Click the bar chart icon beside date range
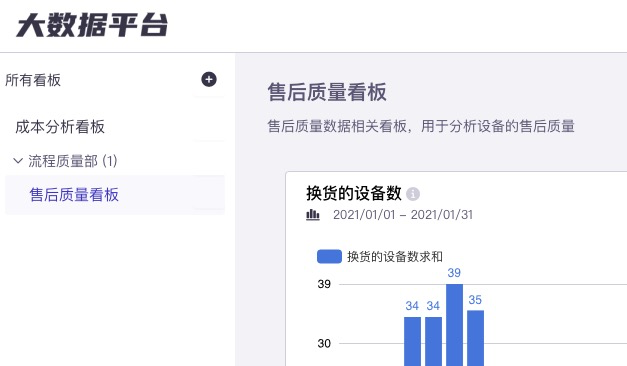The width and height of the screenshot is (627, 366). click(x=313, y=215)
